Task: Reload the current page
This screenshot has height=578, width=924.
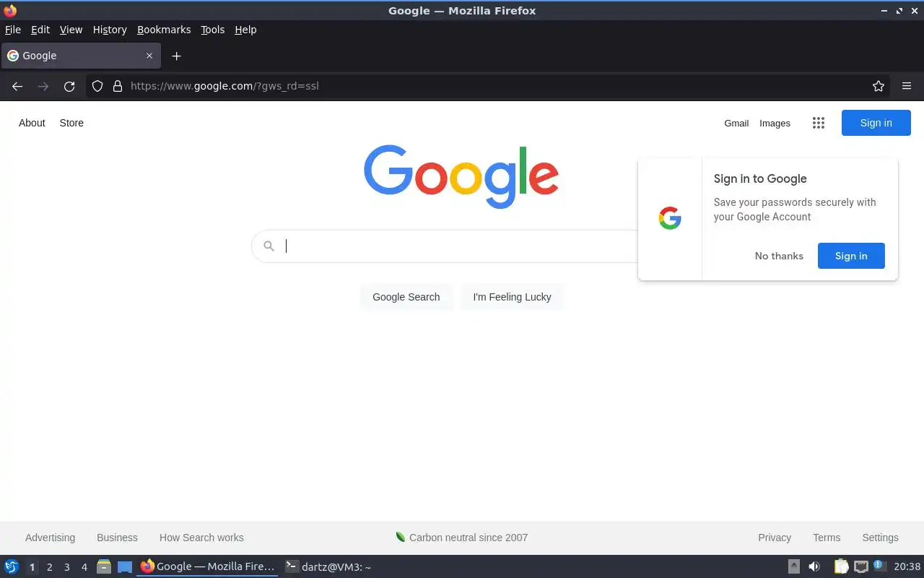Action: pos(69,86)
